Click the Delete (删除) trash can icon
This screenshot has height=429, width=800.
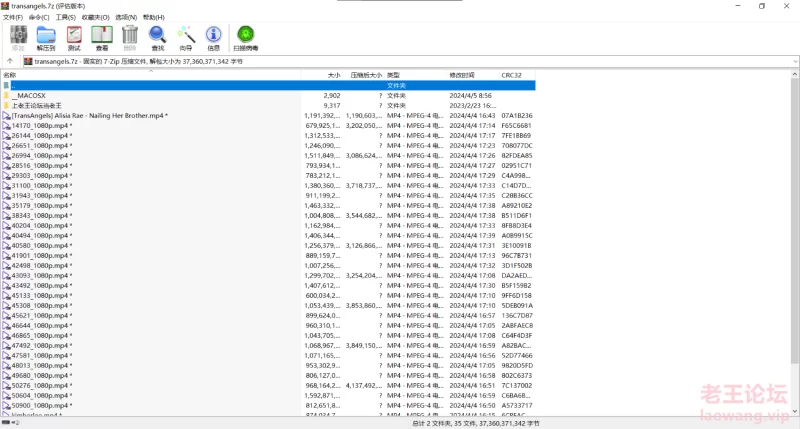130,38
